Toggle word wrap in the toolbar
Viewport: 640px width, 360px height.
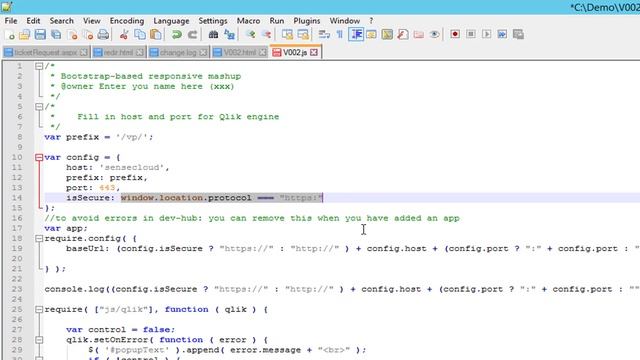[324, 35]
